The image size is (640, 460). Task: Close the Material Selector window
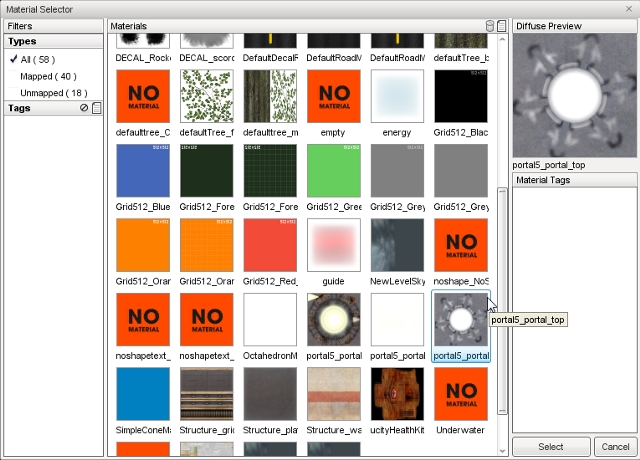point(627,8)
